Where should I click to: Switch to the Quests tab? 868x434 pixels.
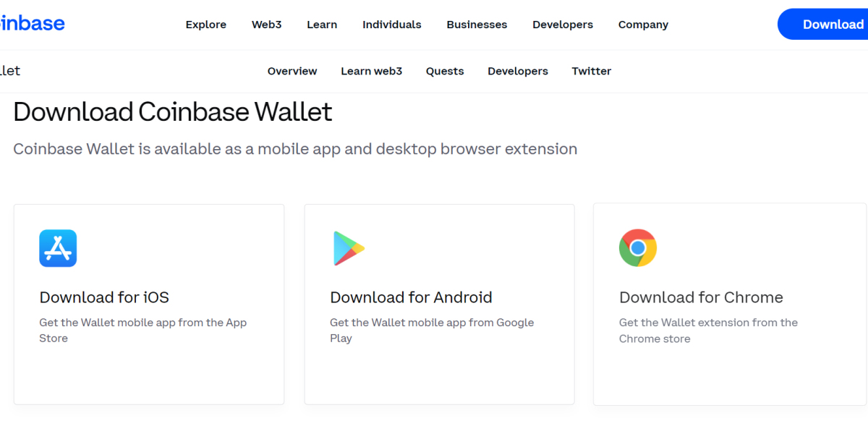(x=445, y=71)
